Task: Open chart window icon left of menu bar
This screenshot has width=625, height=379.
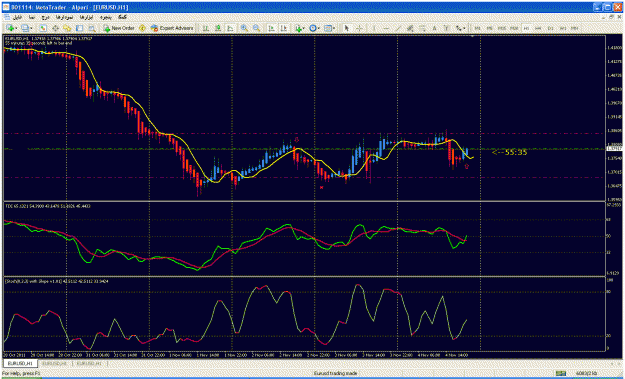Action: (6, 18)
